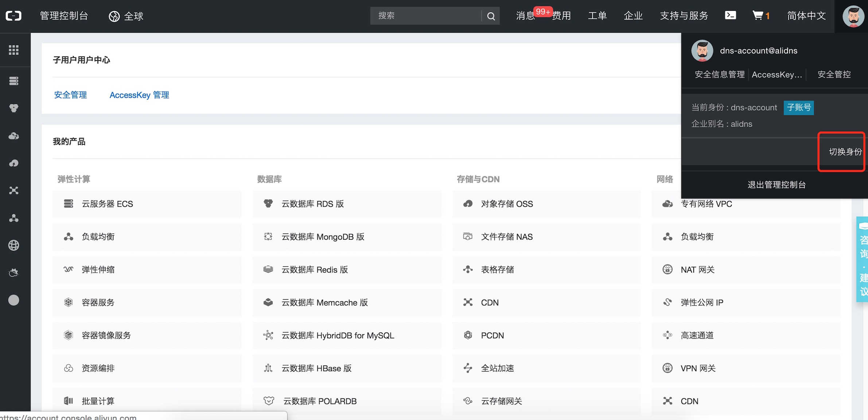Screen dimensions: 868x420
Task: Open the refresh cloud sidebar icon
Action: 14,273
